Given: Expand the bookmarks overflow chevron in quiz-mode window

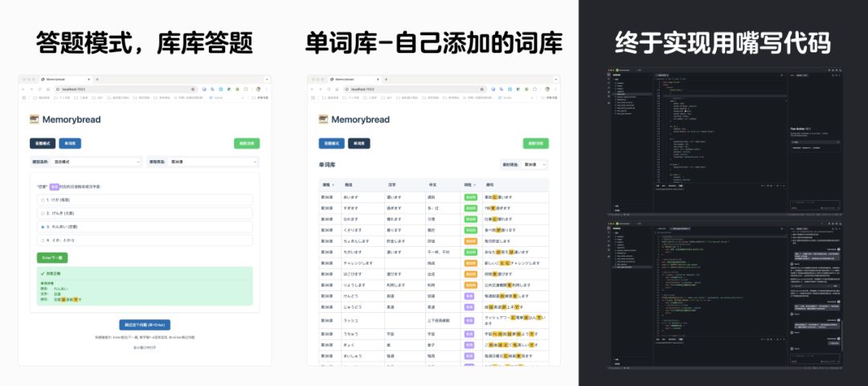Looking at the screenshot, I should tap(243, 97).
